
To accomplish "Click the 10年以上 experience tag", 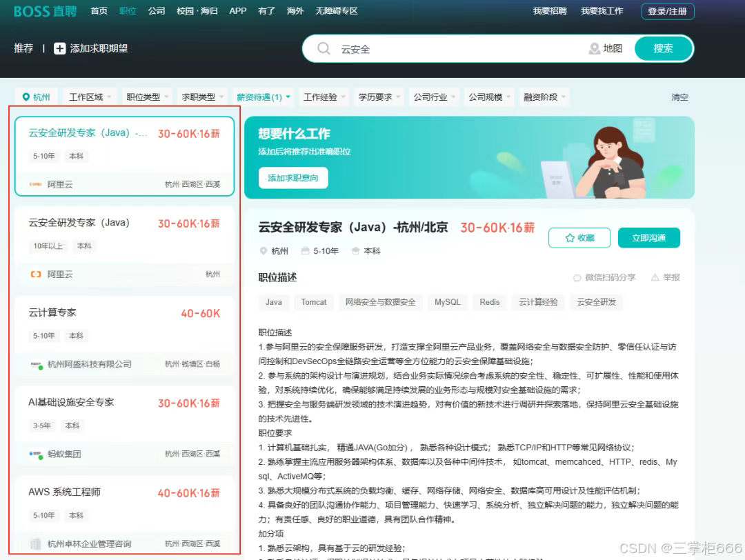I will (x=48, y=246).
